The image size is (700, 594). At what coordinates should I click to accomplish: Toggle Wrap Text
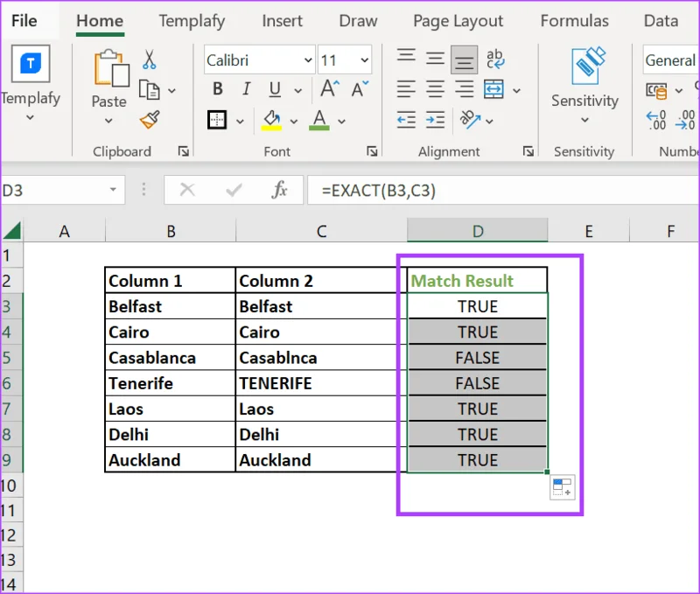point(495,59)
